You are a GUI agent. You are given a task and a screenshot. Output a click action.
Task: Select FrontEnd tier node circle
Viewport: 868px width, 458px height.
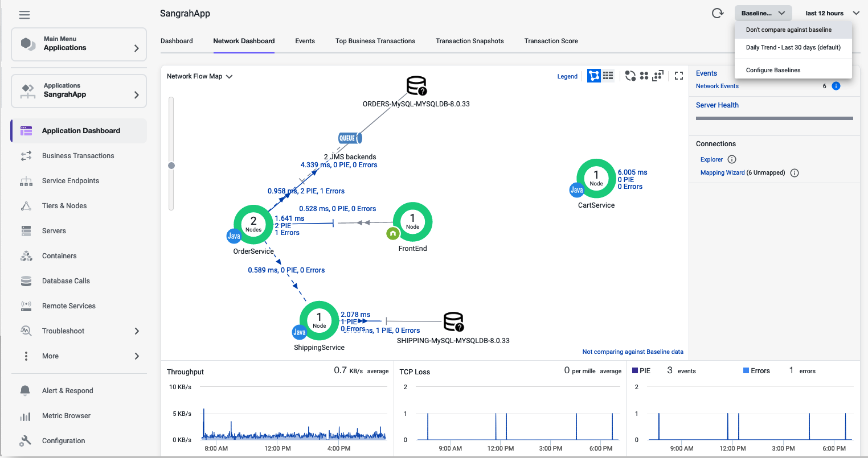[412, 222]
